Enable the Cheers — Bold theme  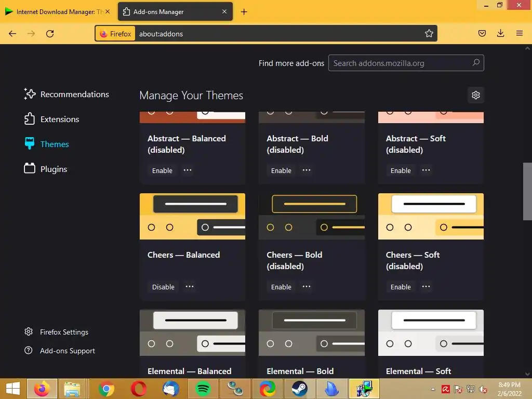pyautogui.click(x=281, y=287)
